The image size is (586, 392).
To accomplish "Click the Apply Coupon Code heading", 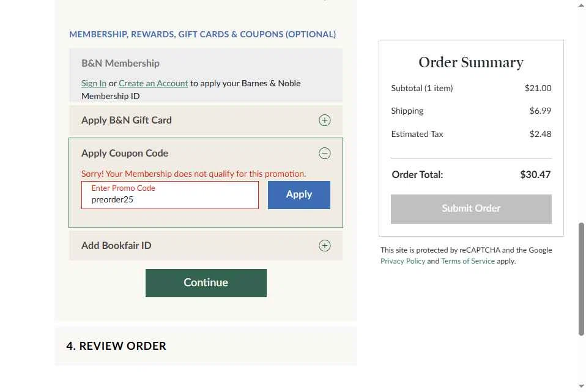I will coord(125,153).
